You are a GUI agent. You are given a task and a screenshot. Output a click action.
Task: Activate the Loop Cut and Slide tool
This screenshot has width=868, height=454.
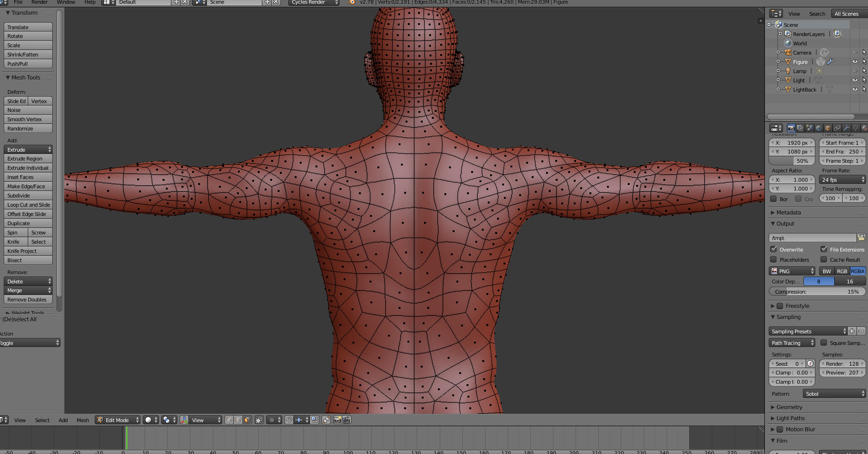pyautogui.click(x=28, y=204)
